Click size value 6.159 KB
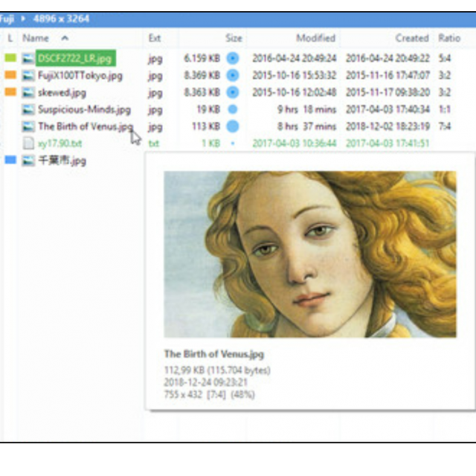The height and width of the screenshot is (476, 476). point(202,58)
